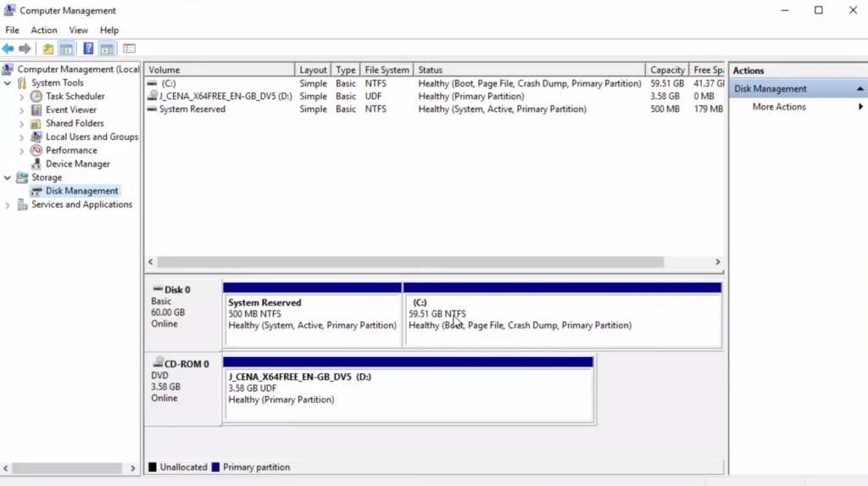
Task: Collapse the Storage tree node
Action: (x=8, y=178)
